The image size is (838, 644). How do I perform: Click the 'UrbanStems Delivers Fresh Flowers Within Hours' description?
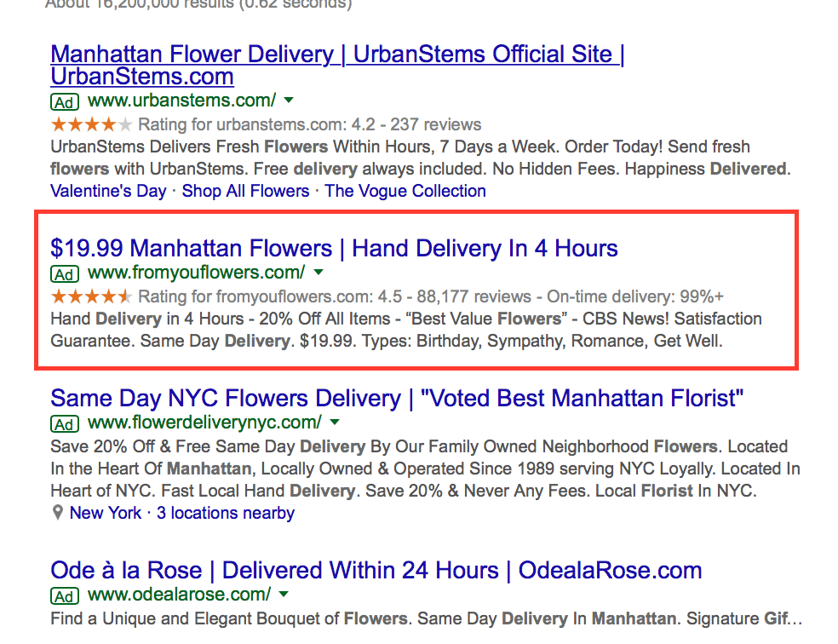(421, 158)
